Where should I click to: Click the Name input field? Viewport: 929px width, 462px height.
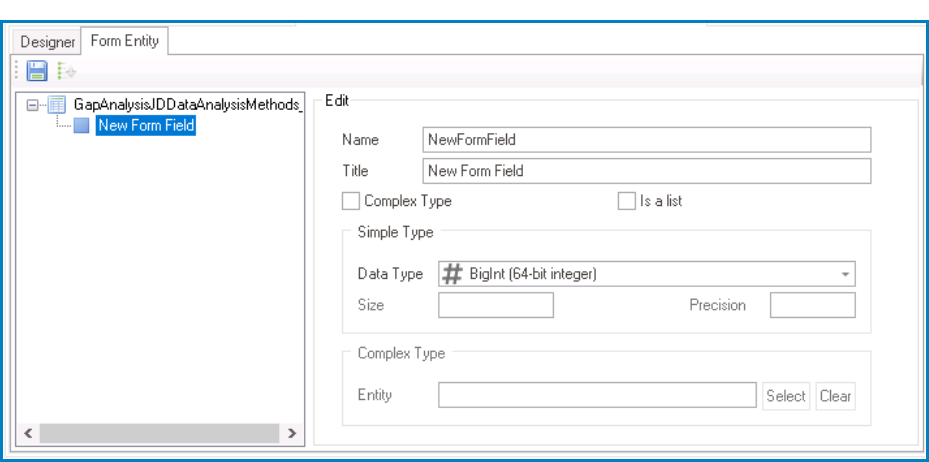click(647, 140)
